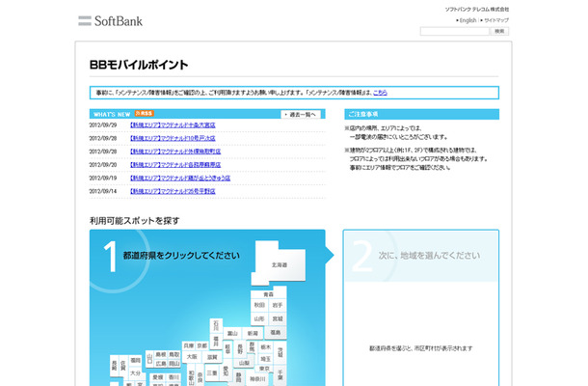Select 山梨 on the map
The height and width of the screenshot is (386, 588).
[244, 363]
